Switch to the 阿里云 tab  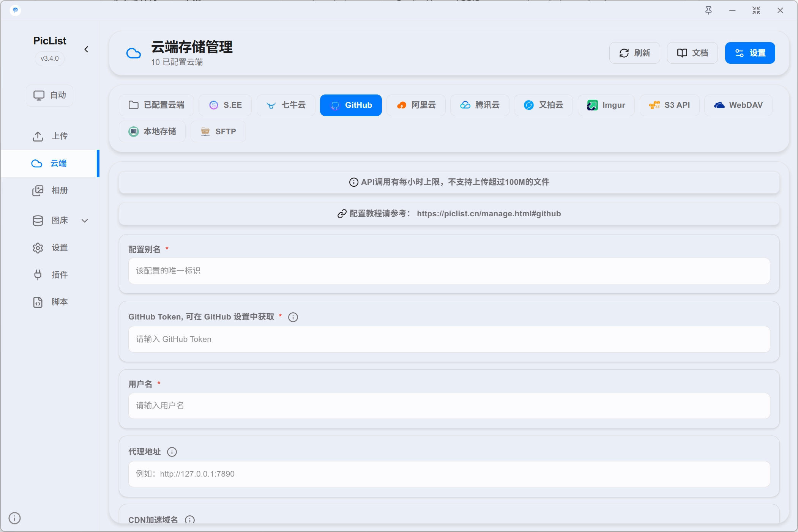(416, 105)
